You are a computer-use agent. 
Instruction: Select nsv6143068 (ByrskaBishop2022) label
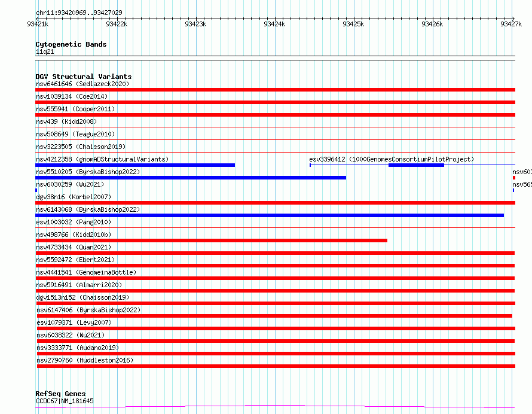88,209
